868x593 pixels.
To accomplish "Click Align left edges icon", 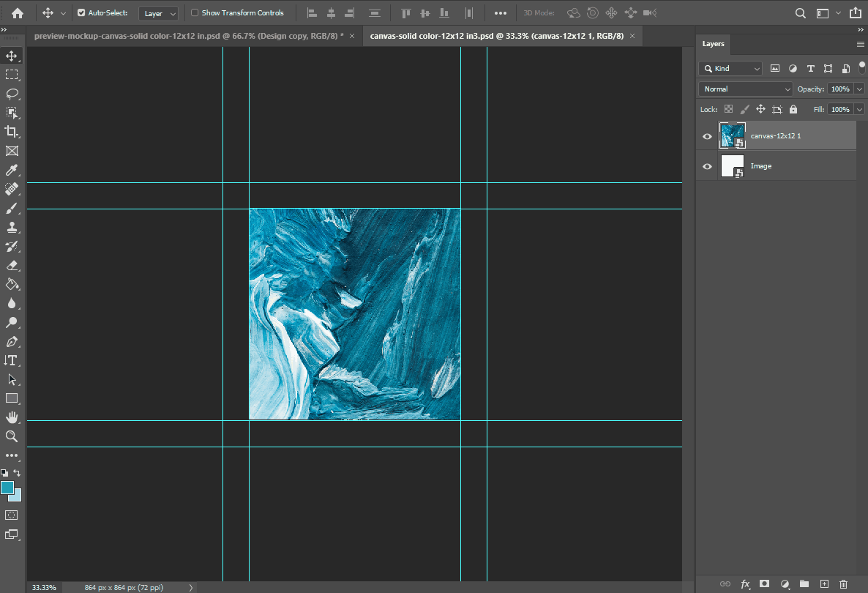I will [313, 12].
